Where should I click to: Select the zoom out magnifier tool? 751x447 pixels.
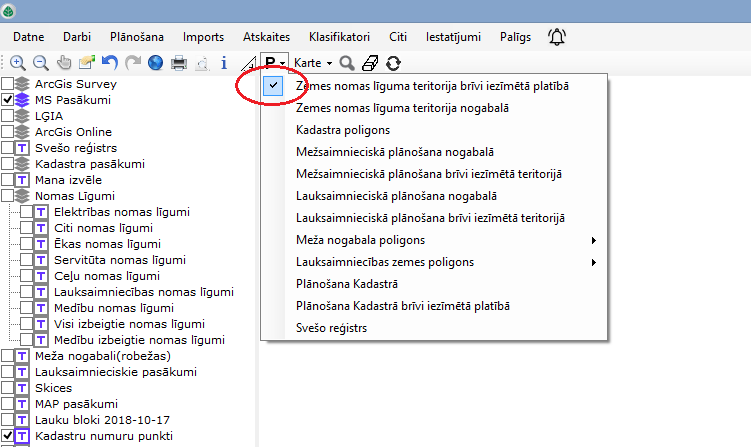pyautogui.click(x=41, y=63)
